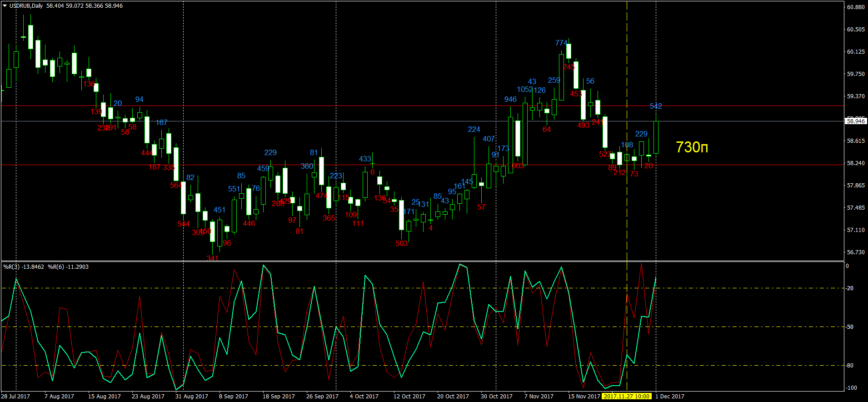Click the 57.110 price axis label
Image resolution: width=868 pixels, height=402 pixels.
pos(856,230)
